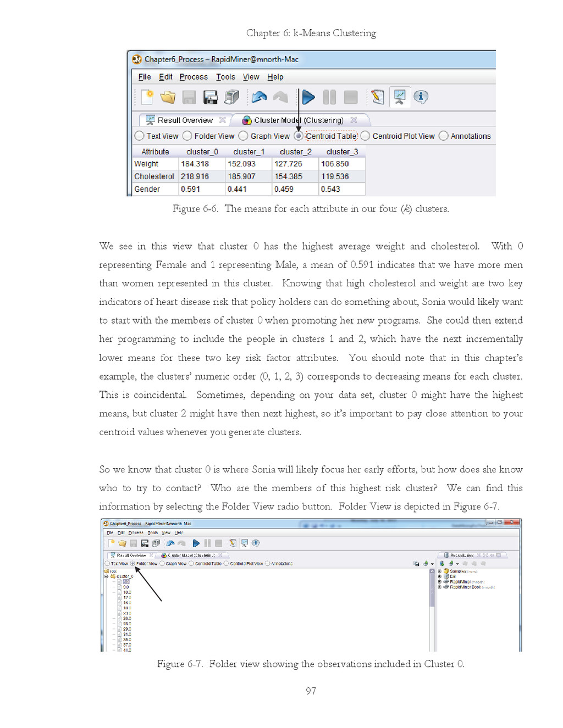The image size is (563, 728).
Task: Select Text View radio button in Figure 6-7
Action: 107,563
